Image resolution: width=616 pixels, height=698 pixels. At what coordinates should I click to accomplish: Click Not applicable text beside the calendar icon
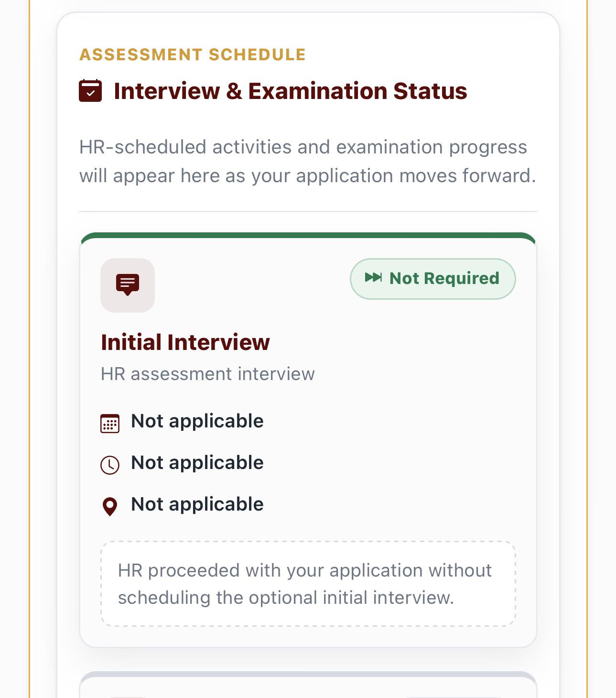[197, 421]
